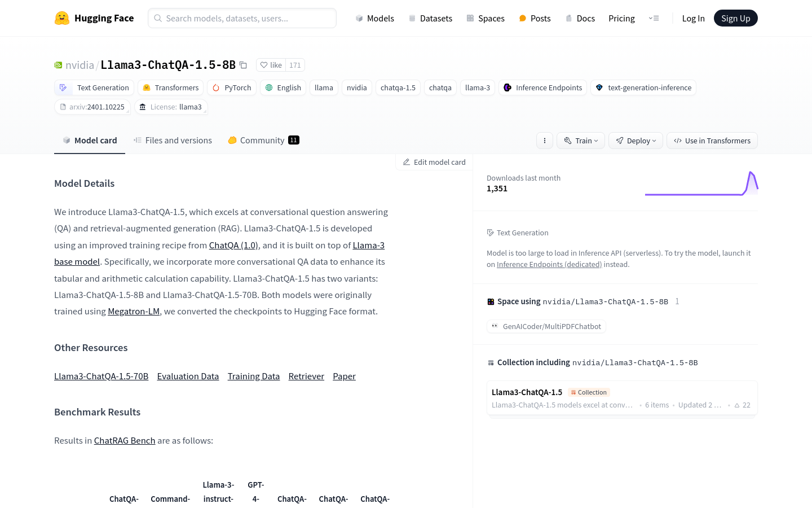Click the Spaces using count 1
Viewport: 812px width, 508px height.
[x=677, y=301]
